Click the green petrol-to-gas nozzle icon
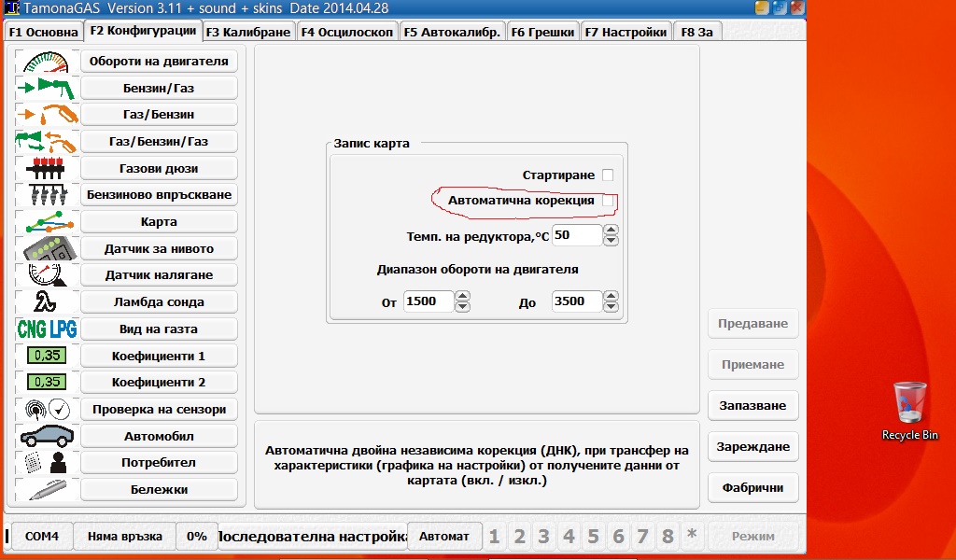This screenshot has height=560, width=956. click(46, 89)
